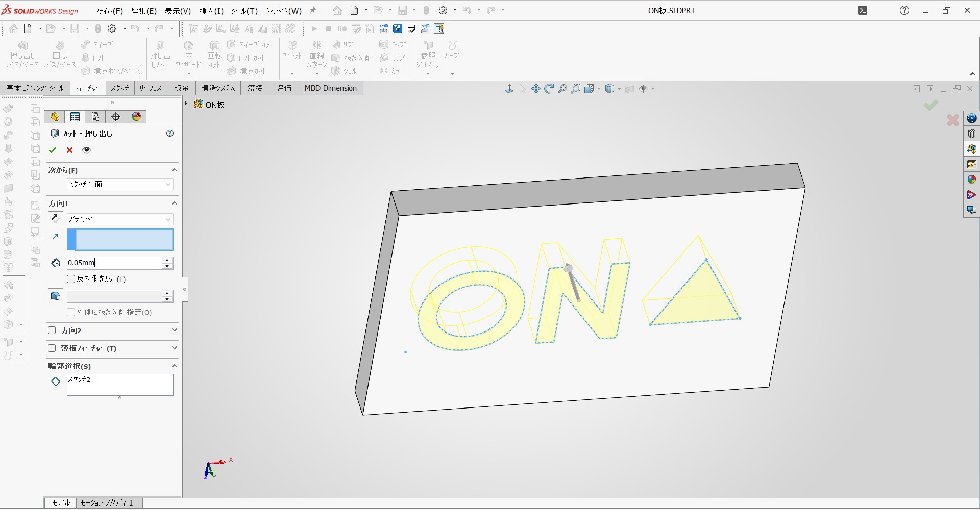Collapse the CommandManager ribbon
Screen dimensions: 980x510
coord(973,74)
